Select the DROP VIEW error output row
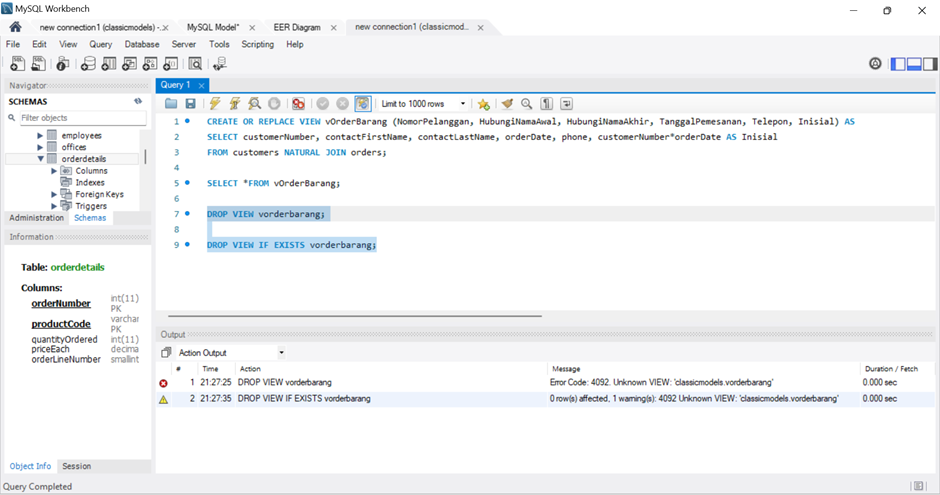This screenshot has height=495, width=940. coord(545,382)
